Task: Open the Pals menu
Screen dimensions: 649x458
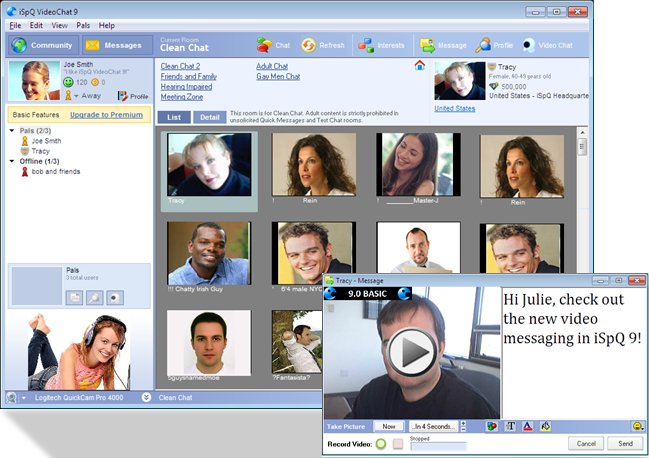Action: click(83, 26)
